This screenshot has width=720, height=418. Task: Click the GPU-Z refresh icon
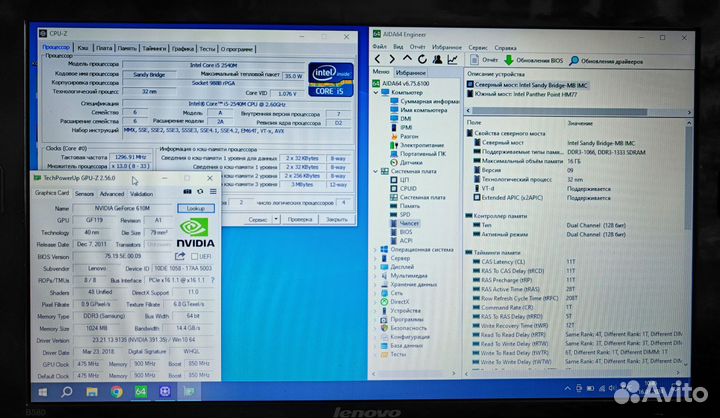[200, 192]
